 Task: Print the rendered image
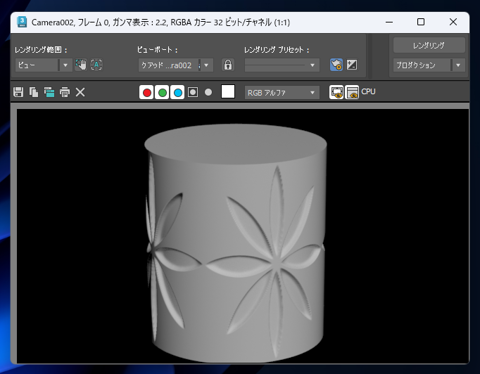click(65, 92)
